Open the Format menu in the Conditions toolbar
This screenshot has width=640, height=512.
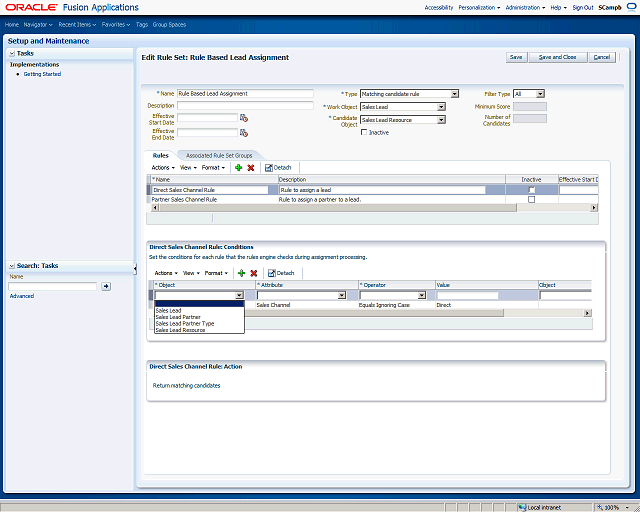point(217,273)
